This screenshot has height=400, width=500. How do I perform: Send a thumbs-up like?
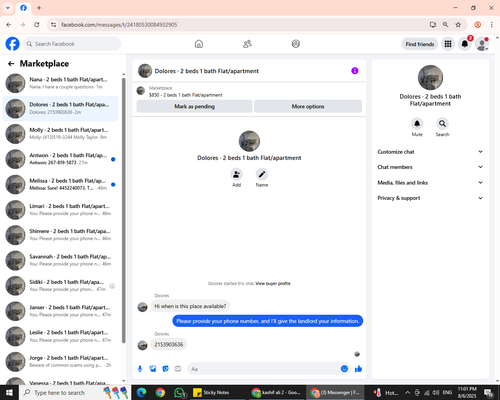click(x=359, y=369)
